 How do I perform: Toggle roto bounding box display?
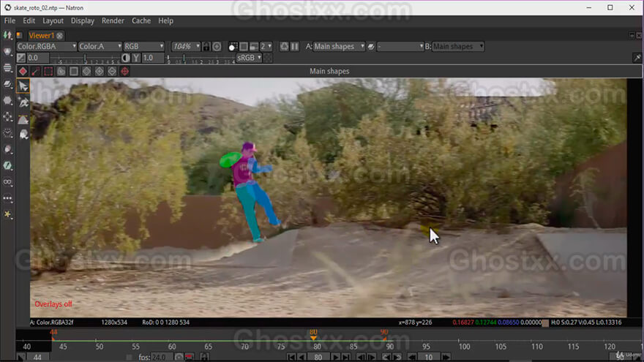tap(48, 72)
